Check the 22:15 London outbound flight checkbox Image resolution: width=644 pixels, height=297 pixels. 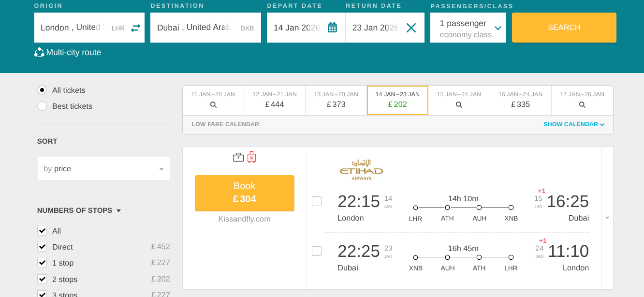coord(317,201)
